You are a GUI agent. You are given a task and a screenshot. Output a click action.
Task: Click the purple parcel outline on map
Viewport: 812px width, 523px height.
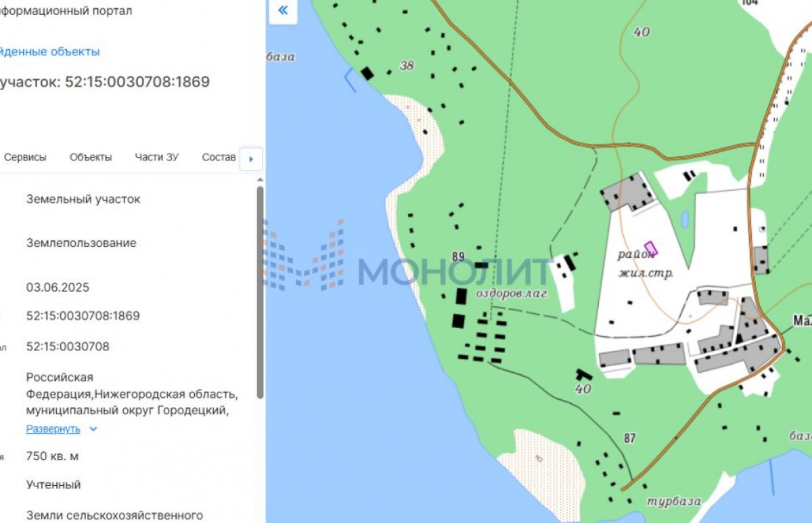pyautogui.click(x=650, y=248)
